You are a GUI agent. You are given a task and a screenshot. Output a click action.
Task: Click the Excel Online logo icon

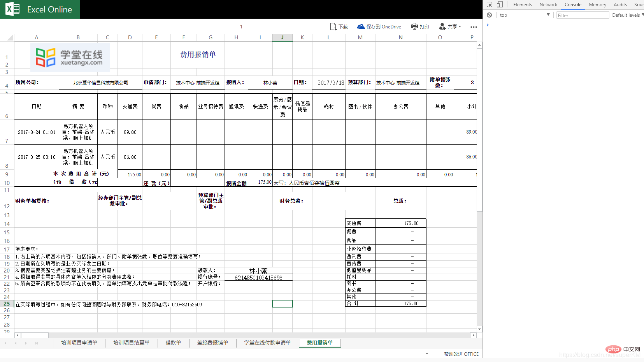[12, 9]
